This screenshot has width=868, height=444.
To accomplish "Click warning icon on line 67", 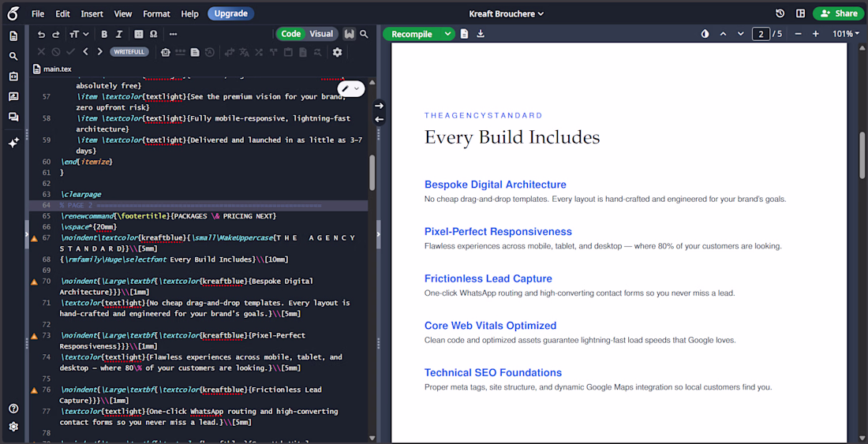I will [34, 238].
